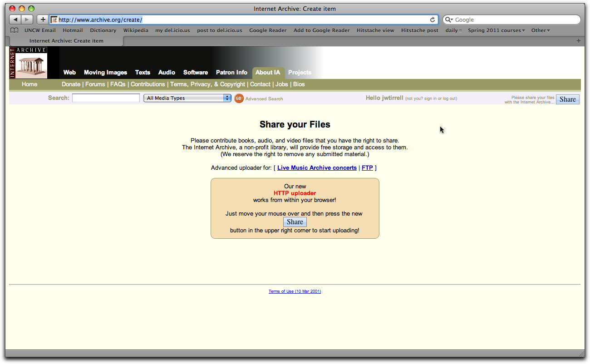Open Terms, Privacy, & Copyright link
This screenshot has width=590, height=364.
point(207,84)
